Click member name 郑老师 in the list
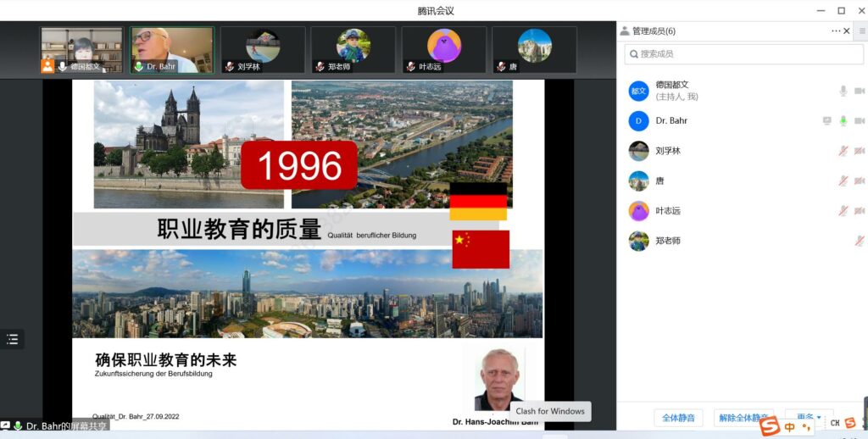The width and height of the screenshot is (868, 439). click(668, 241)
